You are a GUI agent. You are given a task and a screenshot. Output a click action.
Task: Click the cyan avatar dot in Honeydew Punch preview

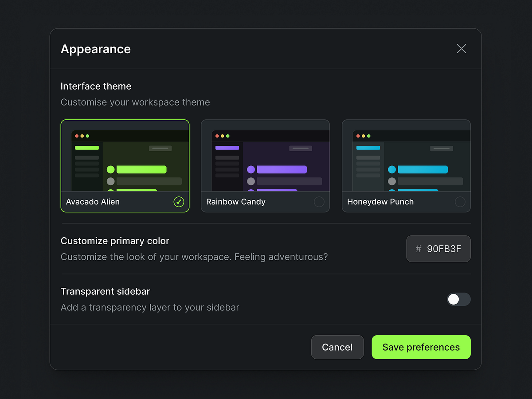[x=392, y=169]
